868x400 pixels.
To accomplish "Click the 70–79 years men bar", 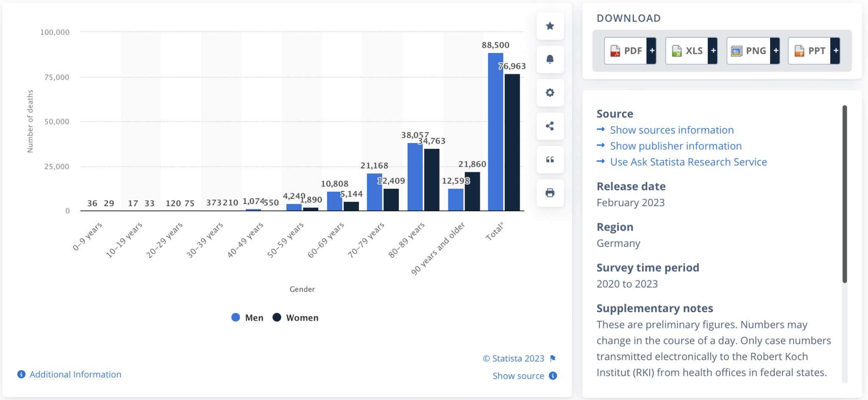I will [374, 192].
